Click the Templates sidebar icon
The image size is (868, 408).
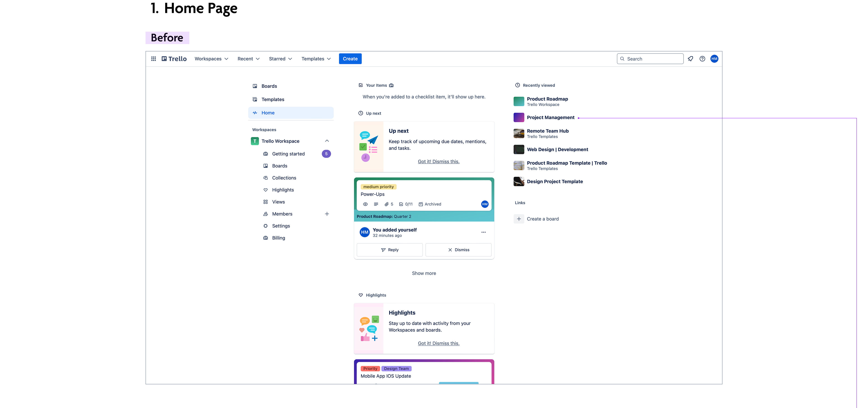coord(255,99)
